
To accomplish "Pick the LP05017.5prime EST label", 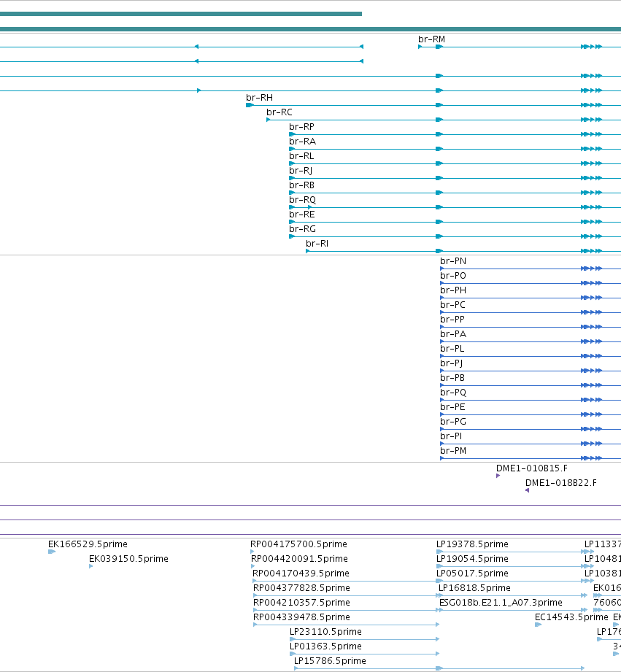I will [x=472, y=573].
